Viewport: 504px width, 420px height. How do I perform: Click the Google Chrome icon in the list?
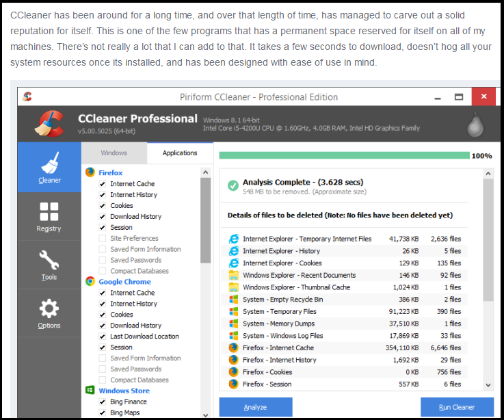pyautogui.click(x=90, y=281)
